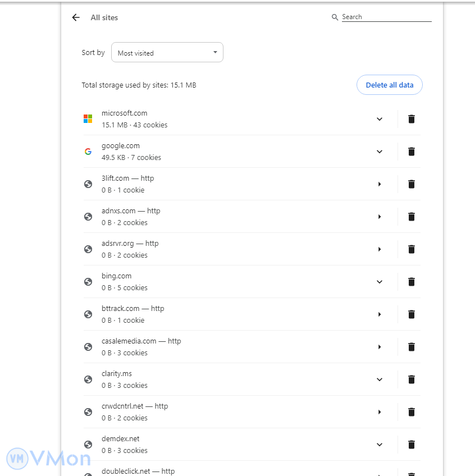Click the back arrow next to All sites
This screenshot has height=476, width=475.
(x=76, y=17)
